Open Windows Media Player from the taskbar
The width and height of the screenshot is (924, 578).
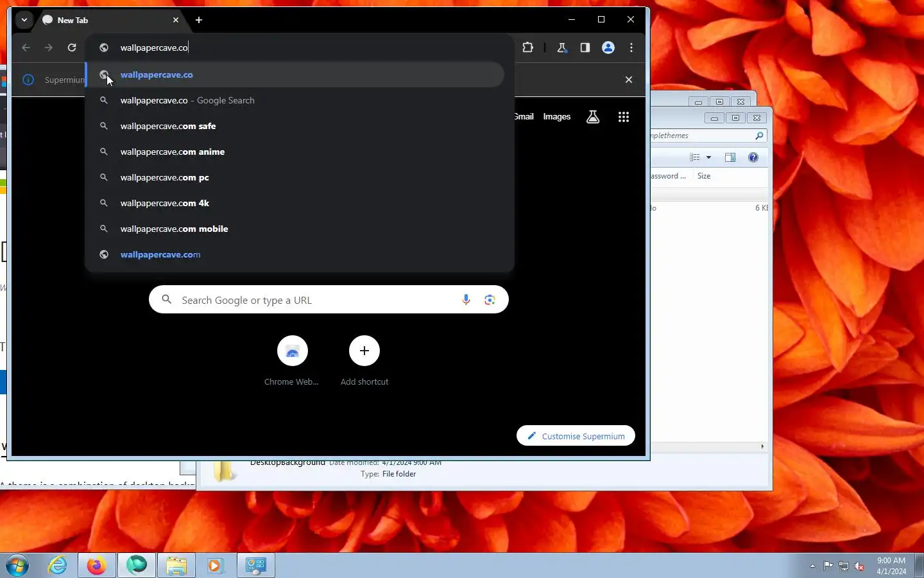point(215,566)
